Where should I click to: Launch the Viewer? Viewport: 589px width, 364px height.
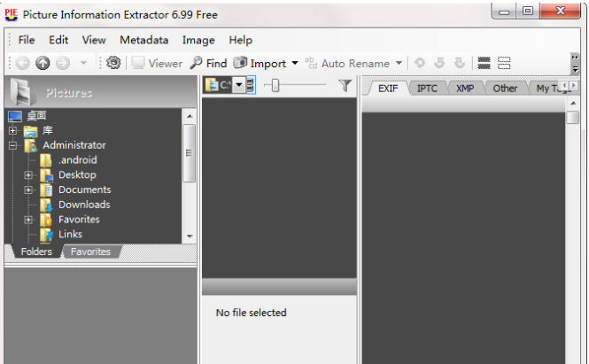(157, 63)
